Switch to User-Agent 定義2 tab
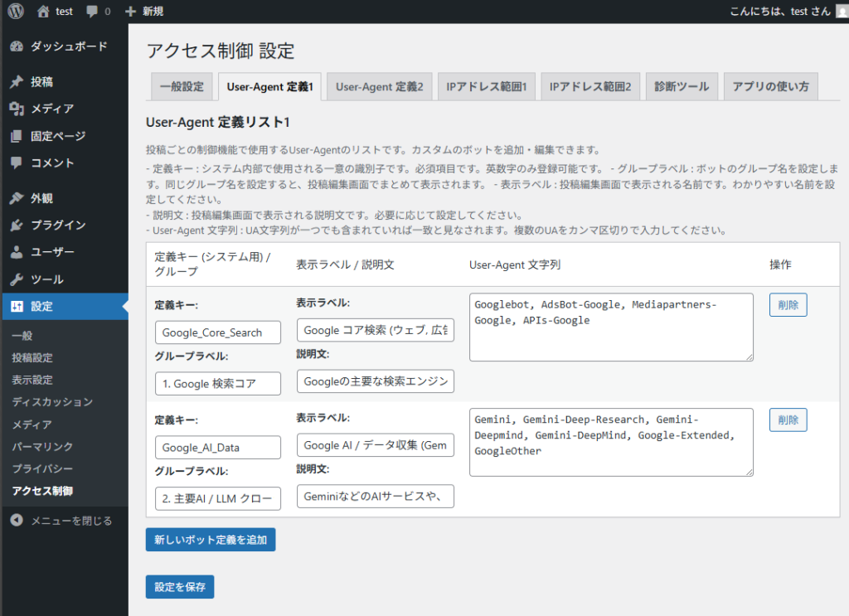The image size is (849, 616). 379,86
